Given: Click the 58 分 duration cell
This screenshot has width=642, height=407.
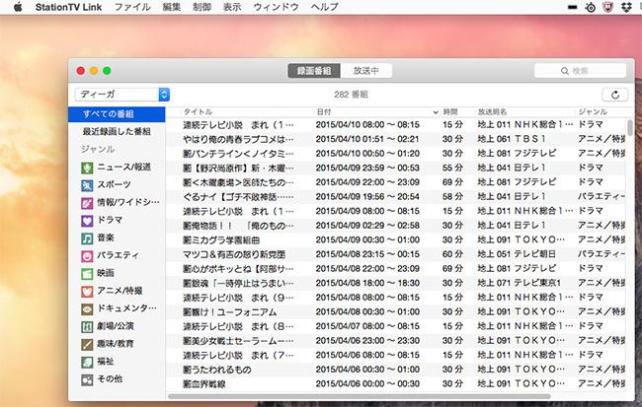Looking at the screenshot, I should 452,197.
